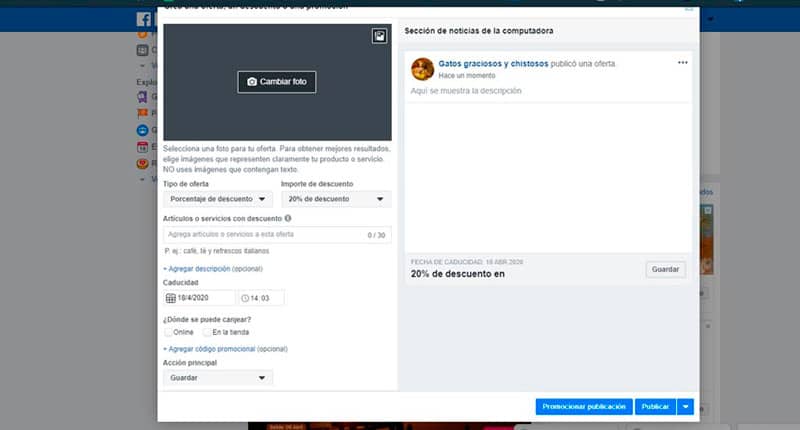The image size is (800, 430).
Task: Click the Guardar button in offer preview
Action: pos(665,269)
